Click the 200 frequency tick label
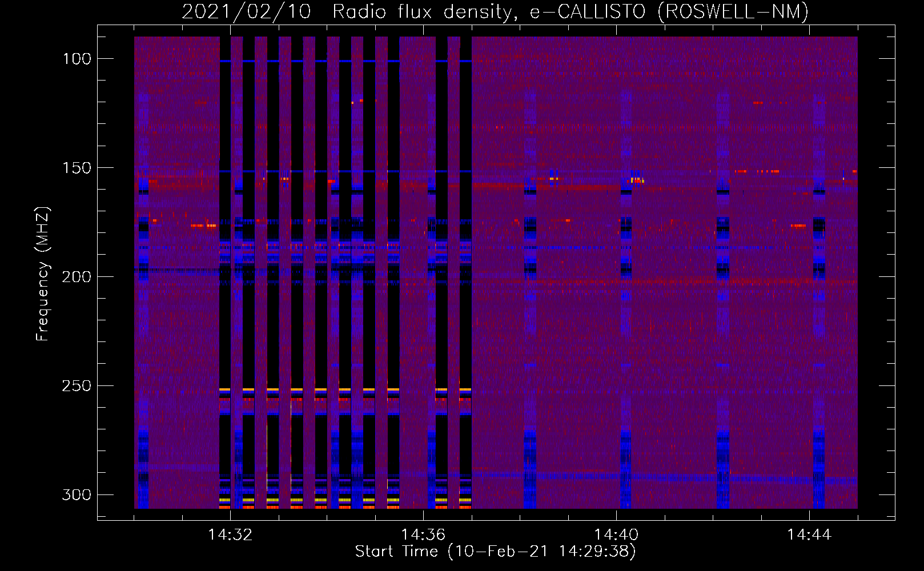924x571 pixels. click(x=77, y=277)
